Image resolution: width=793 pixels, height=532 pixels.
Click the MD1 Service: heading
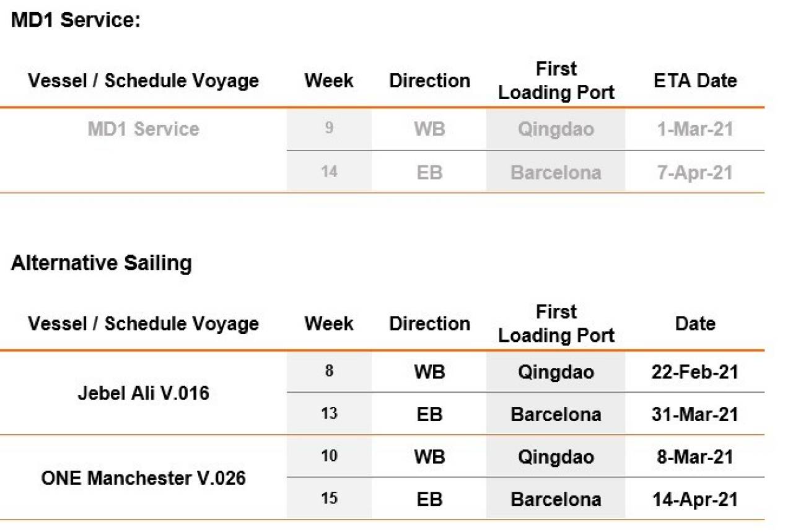[x=76, y=20]
